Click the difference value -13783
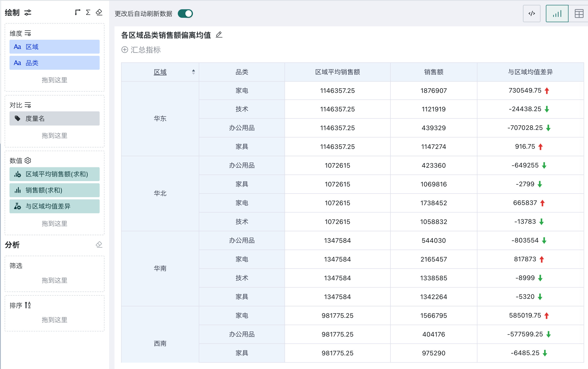 [525, 222]
